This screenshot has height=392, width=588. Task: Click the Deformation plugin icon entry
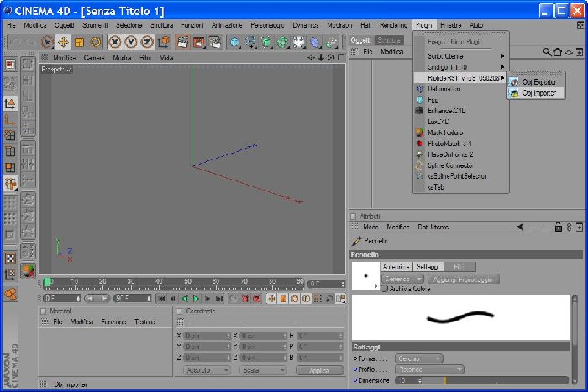pyautogui.click(x=420, y=89)
